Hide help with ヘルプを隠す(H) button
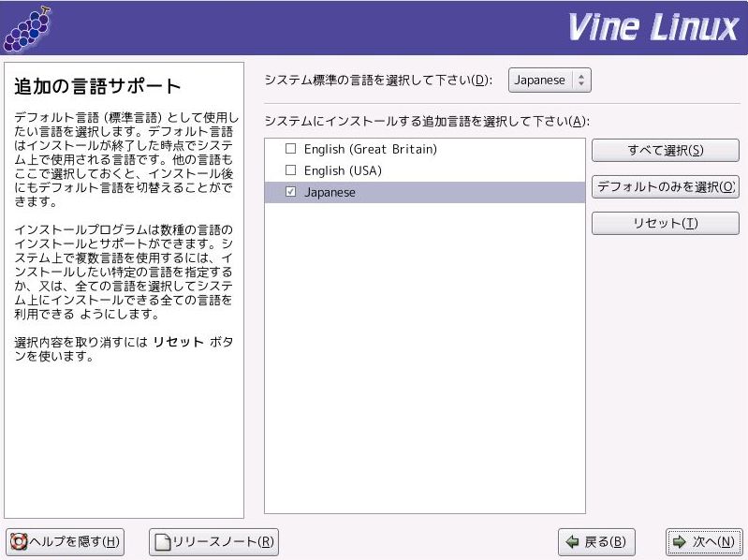The height and width of the screenshot is (560, 748). coord(66,541)
